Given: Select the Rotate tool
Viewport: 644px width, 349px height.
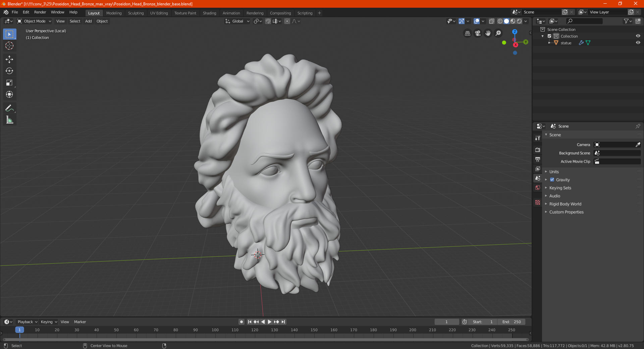Looking at the screenshot, I should pyautogui.click(x=9, y=71).
